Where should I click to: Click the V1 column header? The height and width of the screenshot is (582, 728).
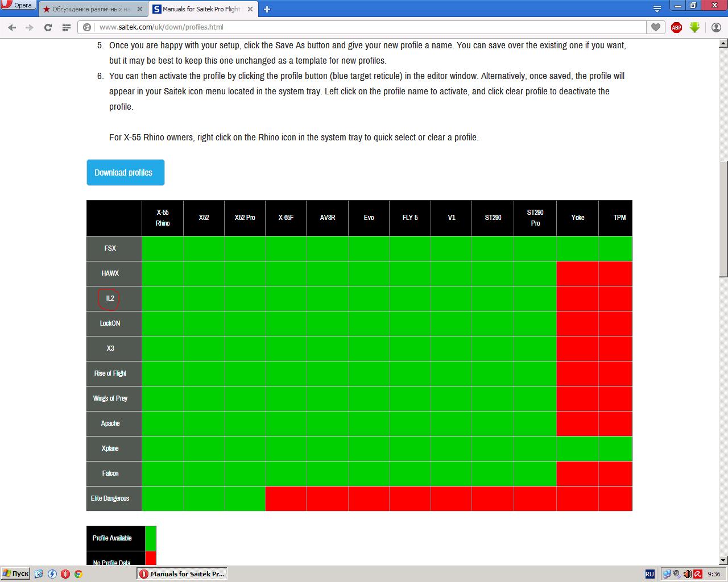(x=451, y=218)
